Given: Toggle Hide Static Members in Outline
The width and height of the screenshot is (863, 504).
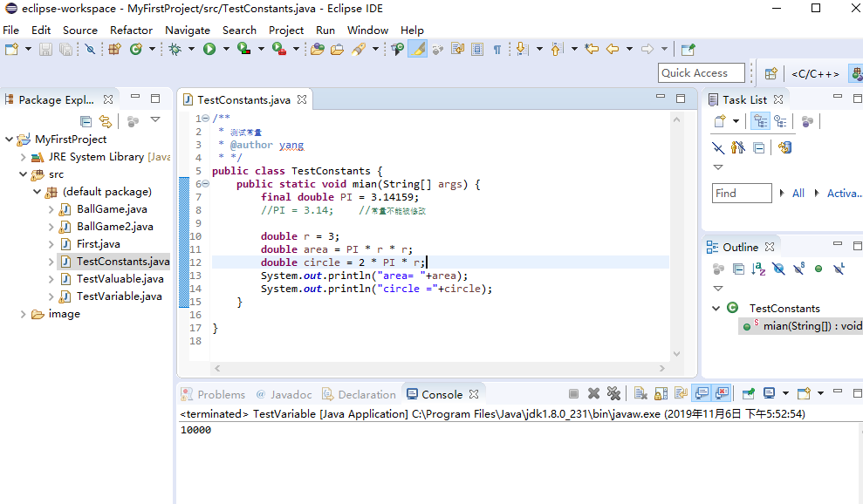Looking at the screenshot, I should point(798,269).
